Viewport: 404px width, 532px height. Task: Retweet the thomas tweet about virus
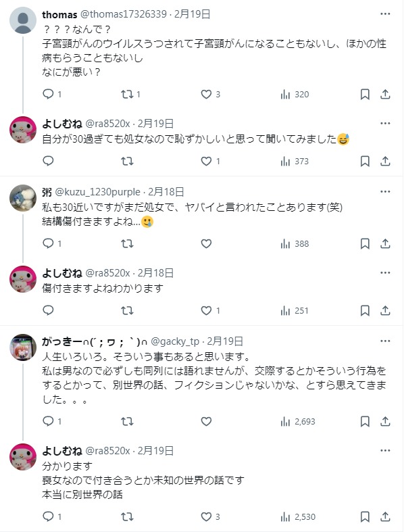point(130,94)
